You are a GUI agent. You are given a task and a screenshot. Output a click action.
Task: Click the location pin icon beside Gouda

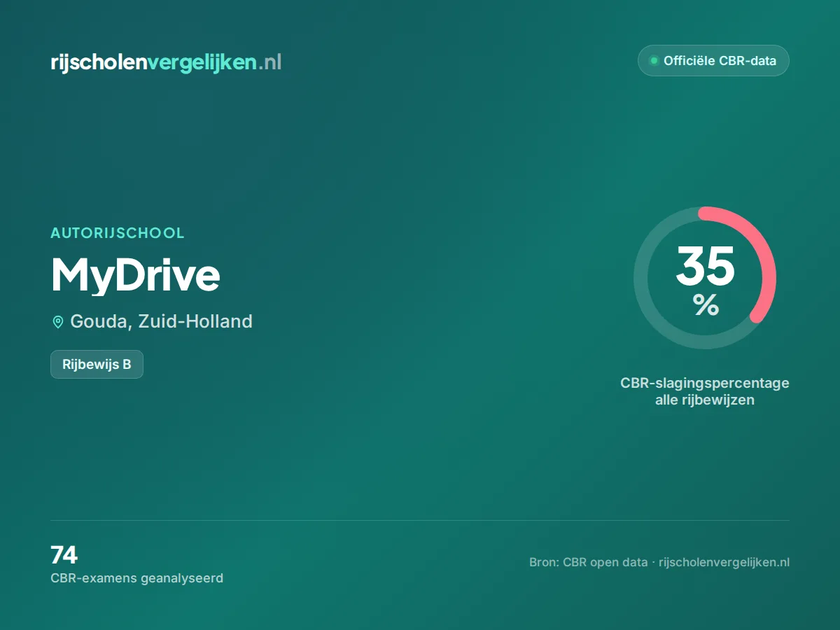coord(58,322)
